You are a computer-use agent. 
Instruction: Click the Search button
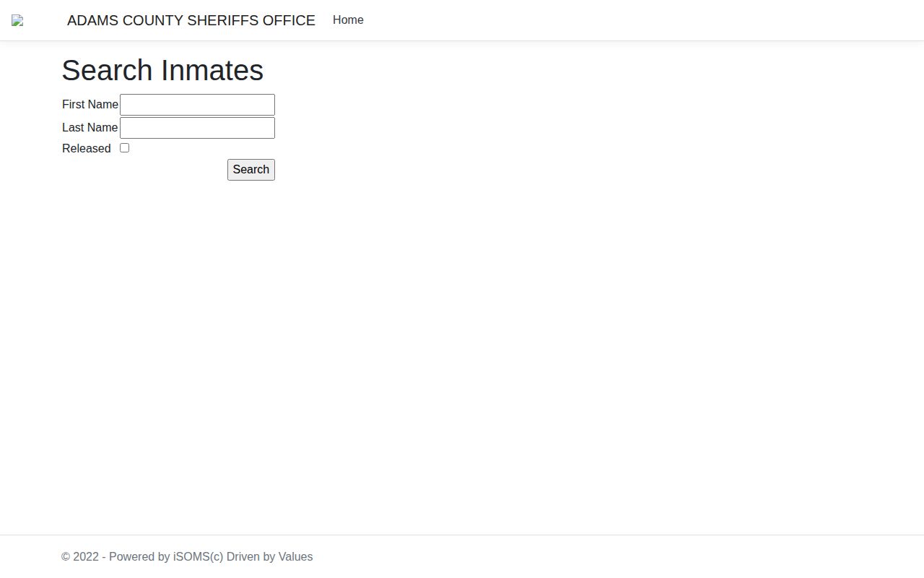tap(251, 170)
